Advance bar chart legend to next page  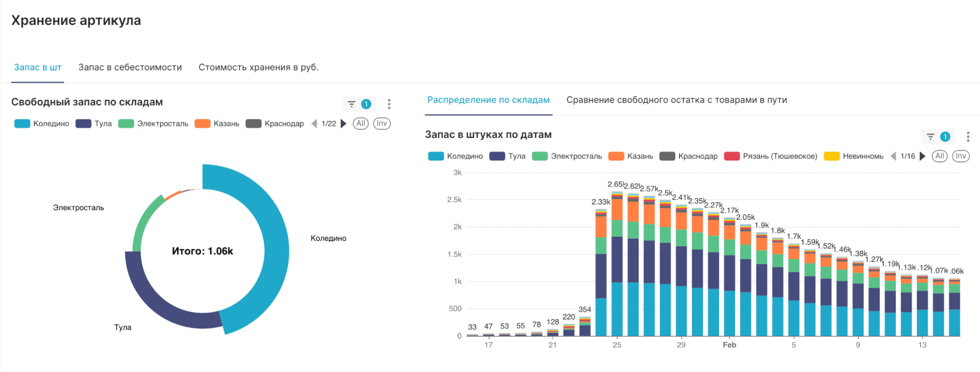tap(923, 156)
